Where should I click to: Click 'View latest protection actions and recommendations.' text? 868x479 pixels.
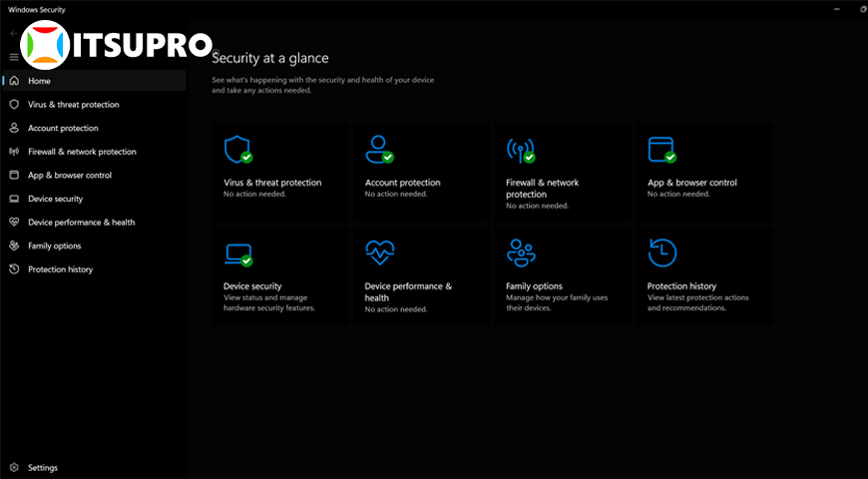click(698, 303)
